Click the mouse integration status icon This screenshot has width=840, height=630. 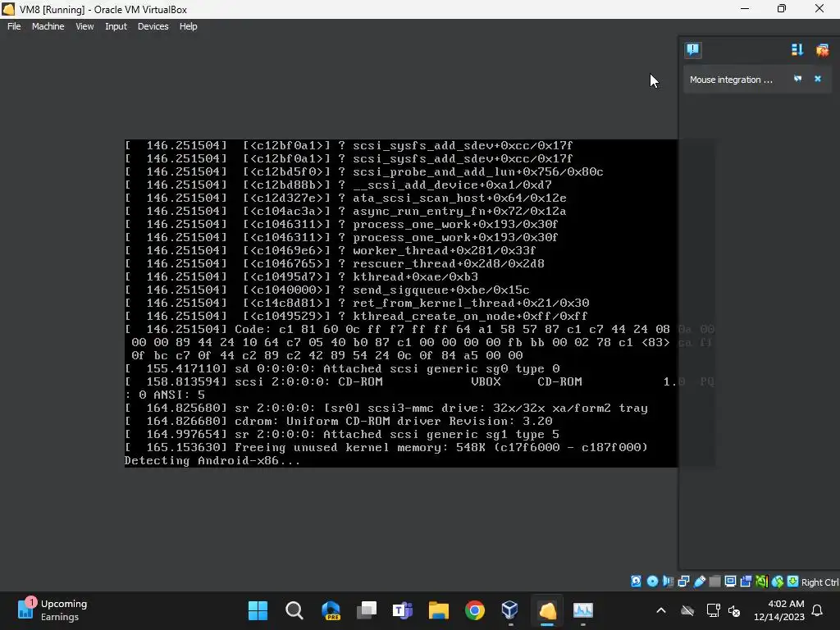point(778,582)
